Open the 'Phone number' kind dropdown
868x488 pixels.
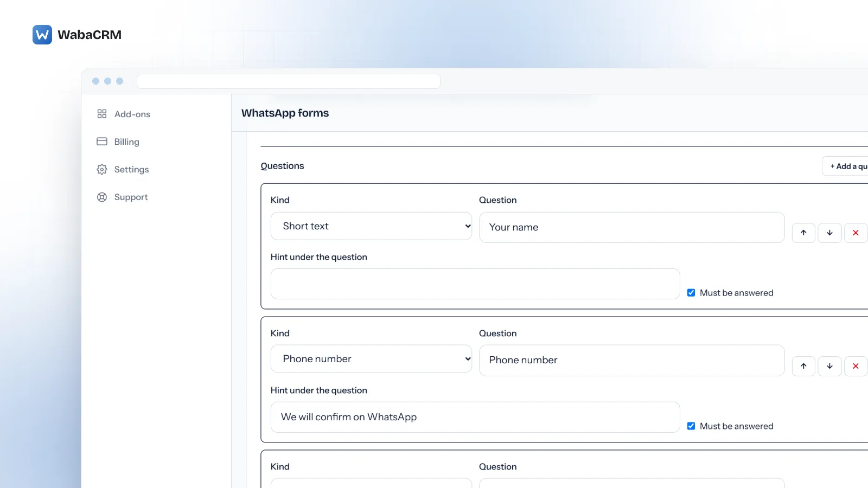click(371, 359)
